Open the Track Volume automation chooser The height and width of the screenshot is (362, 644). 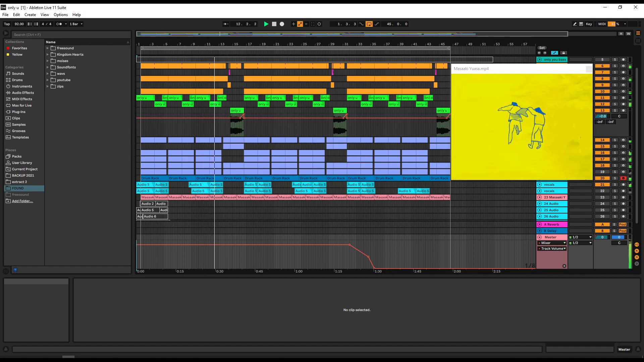[x=552, y=249]
